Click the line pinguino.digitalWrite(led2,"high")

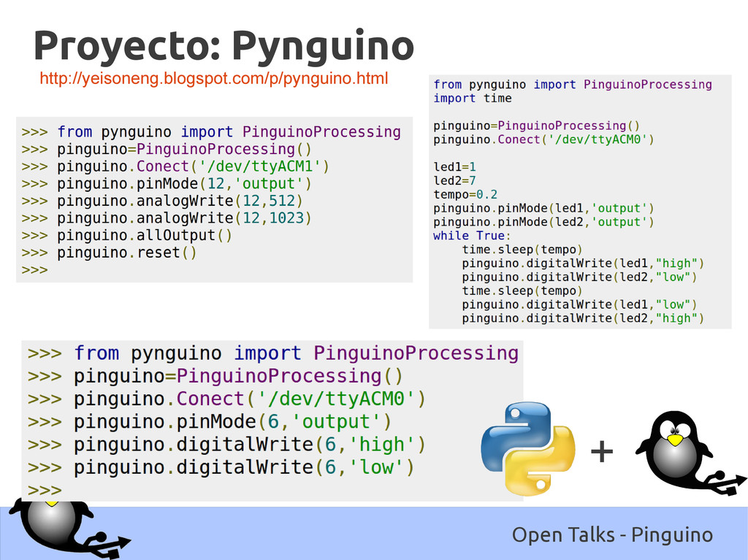click(x=583, y=318)
